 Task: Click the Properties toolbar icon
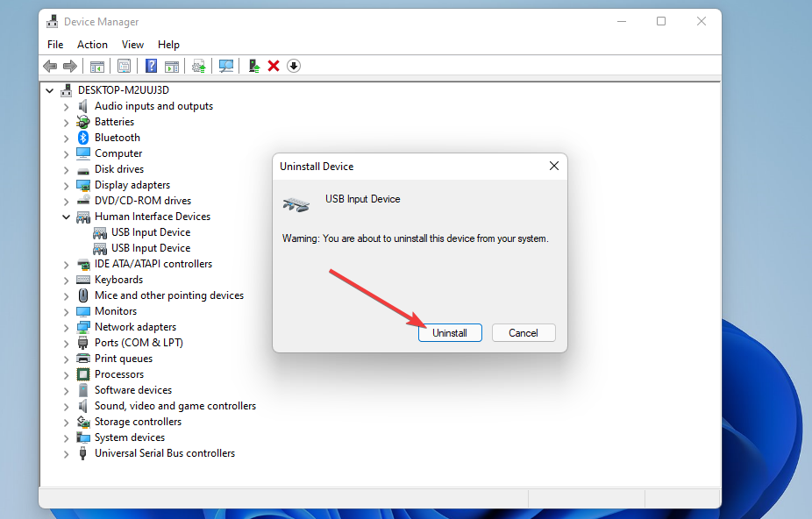coord(124,66)
